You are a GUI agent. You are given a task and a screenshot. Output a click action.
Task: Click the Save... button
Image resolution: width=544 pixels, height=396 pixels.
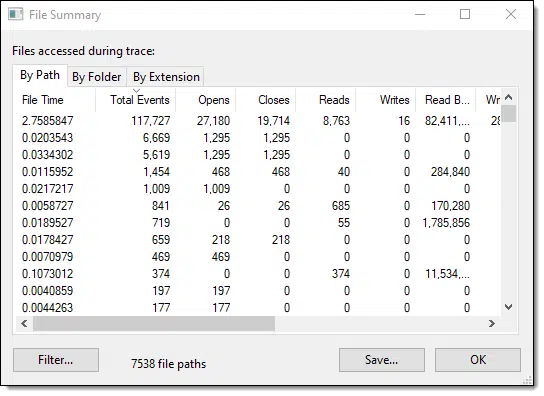[382, 360]
